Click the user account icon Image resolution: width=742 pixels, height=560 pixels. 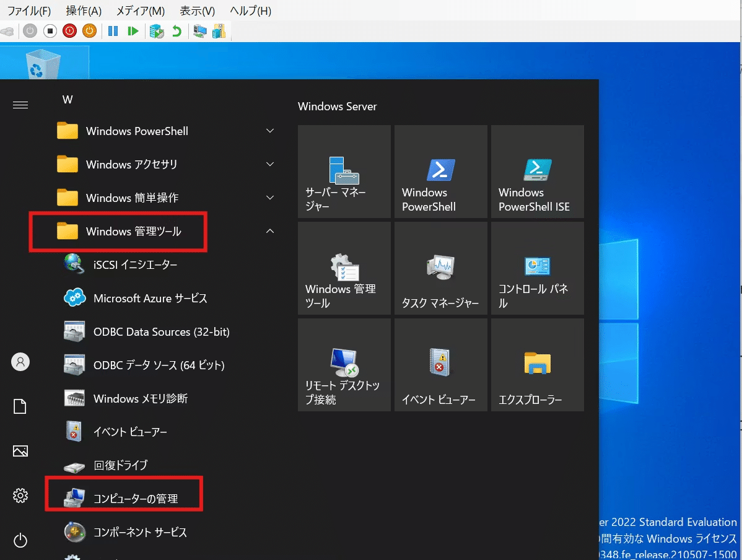(x=20, y=362)
